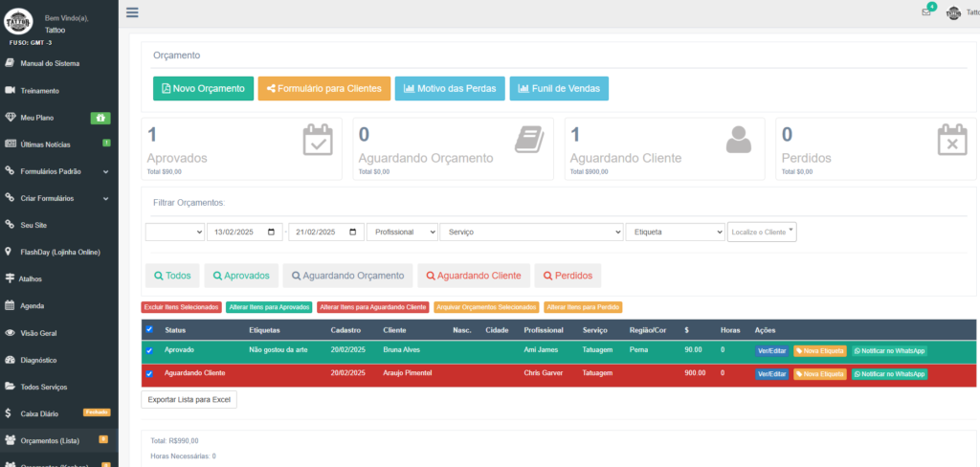The width and height of the screenshot is (980, 467).
Task: Click the start date field 13/02/2025
Action: click(x=245, y=232)
